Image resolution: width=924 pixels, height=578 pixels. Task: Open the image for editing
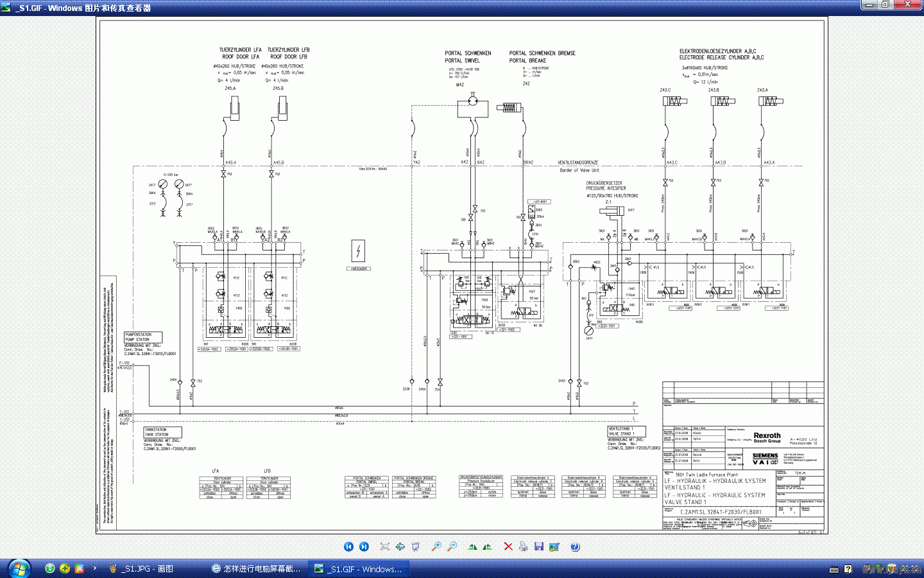pos(554,547)
